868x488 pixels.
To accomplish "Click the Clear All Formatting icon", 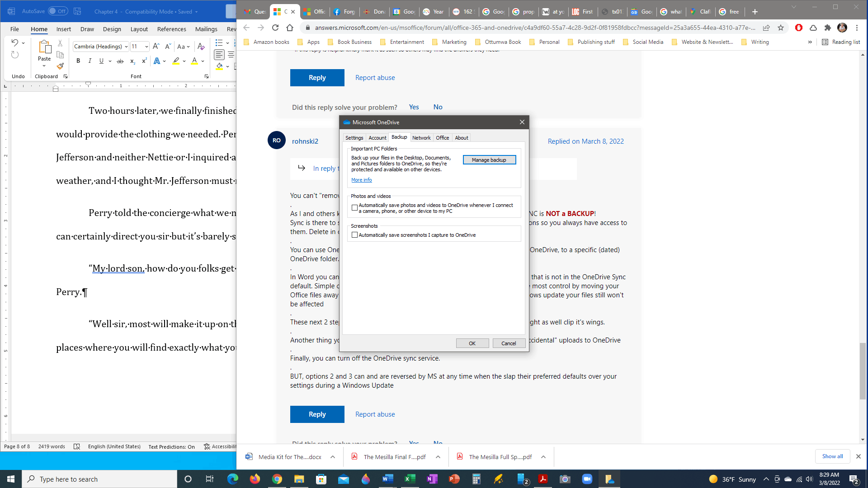I will (x=201, y=46).
